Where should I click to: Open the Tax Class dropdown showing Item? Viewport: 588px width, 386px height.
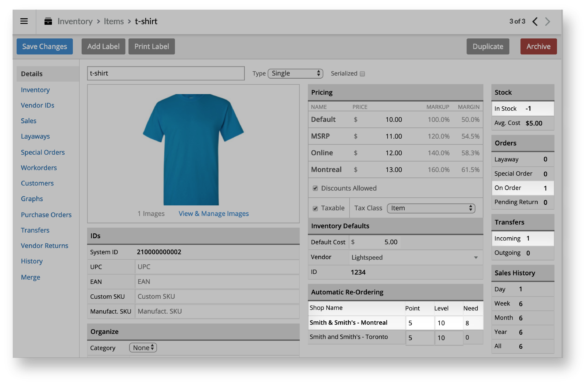(x=431, y=208)
